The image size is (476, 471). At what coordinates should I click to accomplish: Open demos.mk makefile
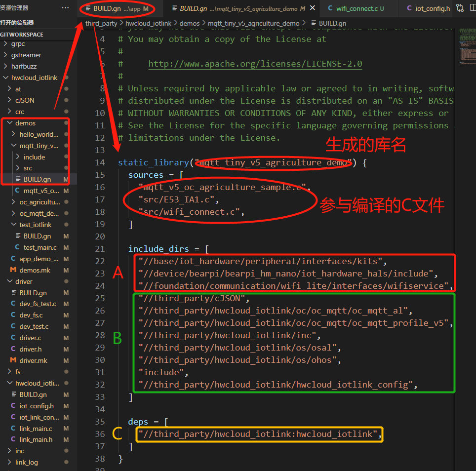click(38, 270)
